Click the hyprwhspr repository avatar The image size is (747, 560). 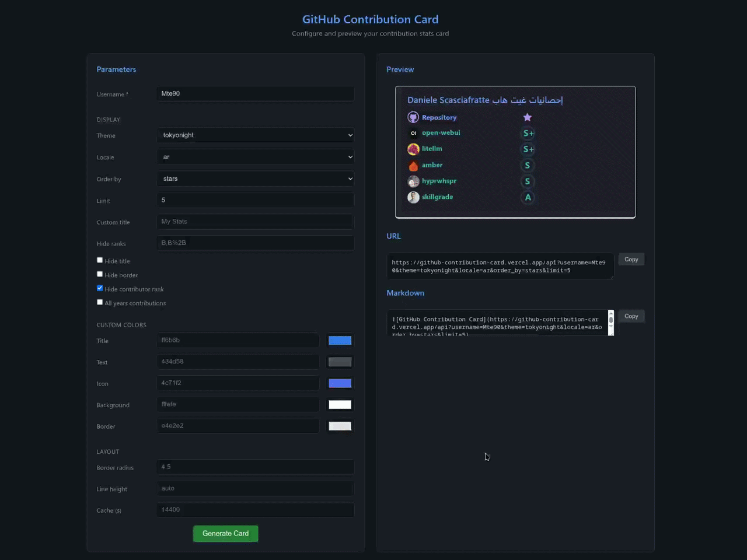pyautogui.click(x=413, y=181)
